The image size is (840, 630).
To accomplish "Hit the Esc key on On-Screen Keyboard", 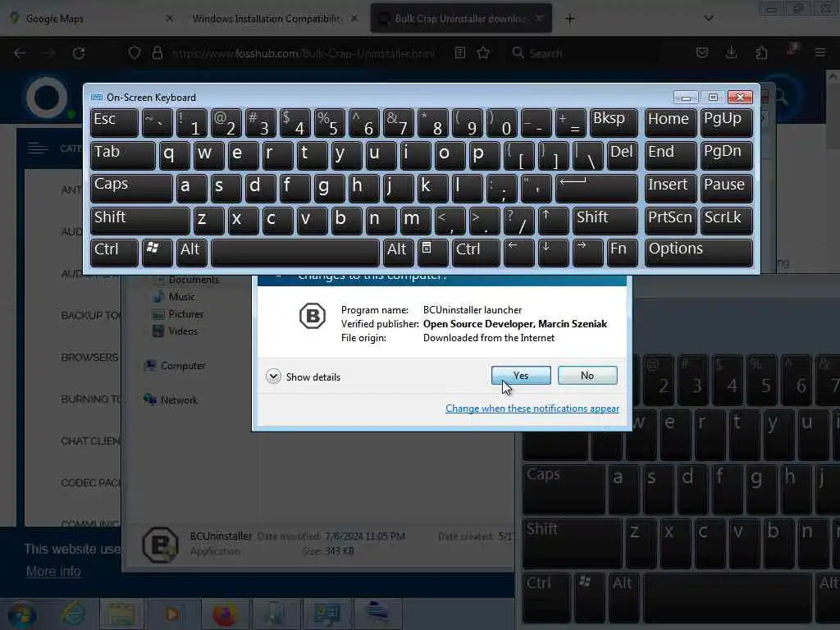I will pyautogui.click(x=114, y=123).
